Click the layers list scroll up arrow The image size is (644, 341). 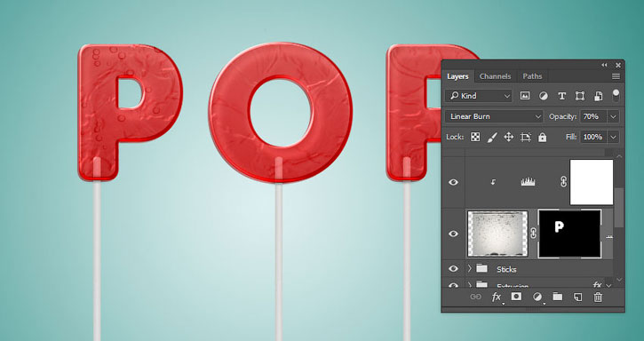coord(619,156)
